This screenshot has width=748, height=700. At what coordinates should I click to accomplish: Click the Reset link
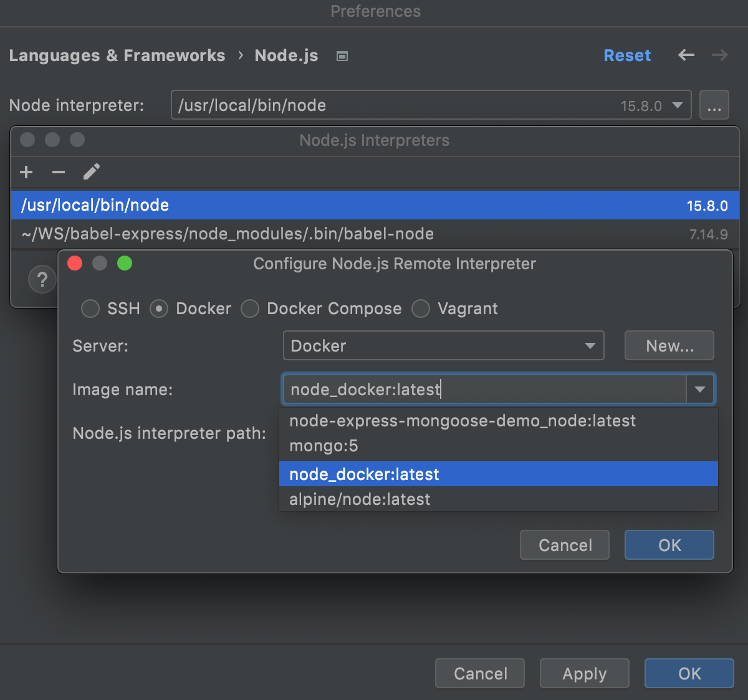click(627, 55)
